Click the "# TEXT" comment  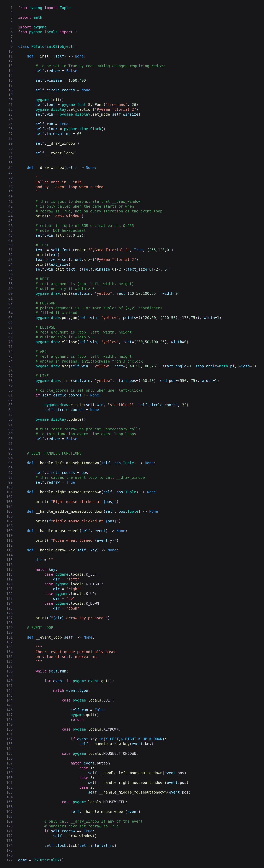click(42, 245)
